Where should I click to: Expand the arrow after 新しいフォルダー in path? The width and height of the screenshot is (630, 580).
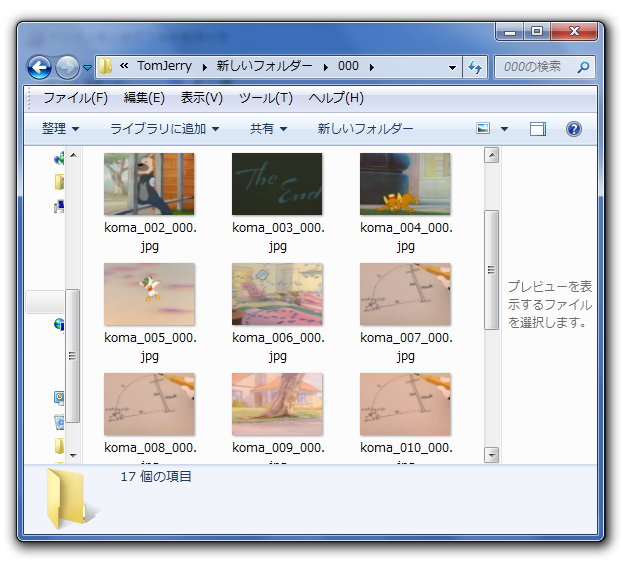(x=325, y=67)
